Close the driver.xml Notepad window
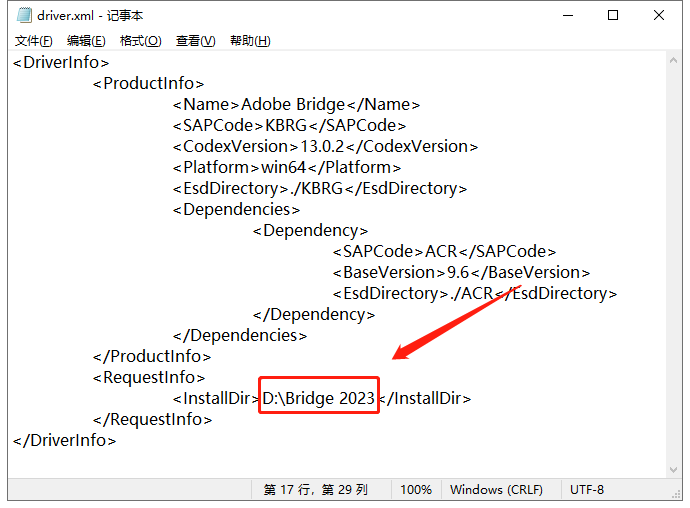 pyautogui.click(x=659, y=16)
